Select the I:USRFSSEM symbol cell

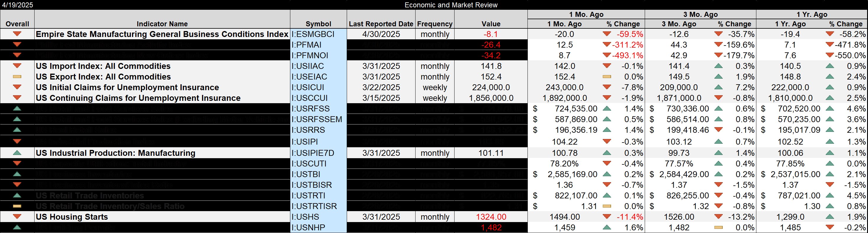point(318,119)
